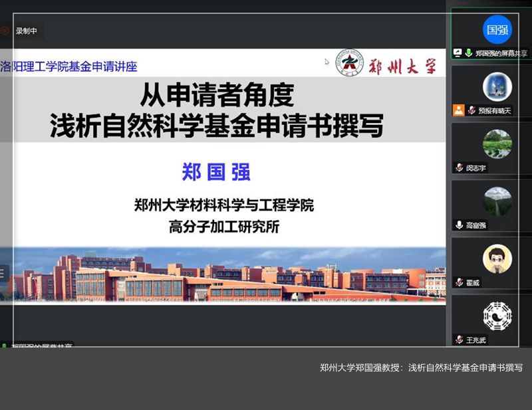Click the 录制中 recording status label

[x=27, y=31]
